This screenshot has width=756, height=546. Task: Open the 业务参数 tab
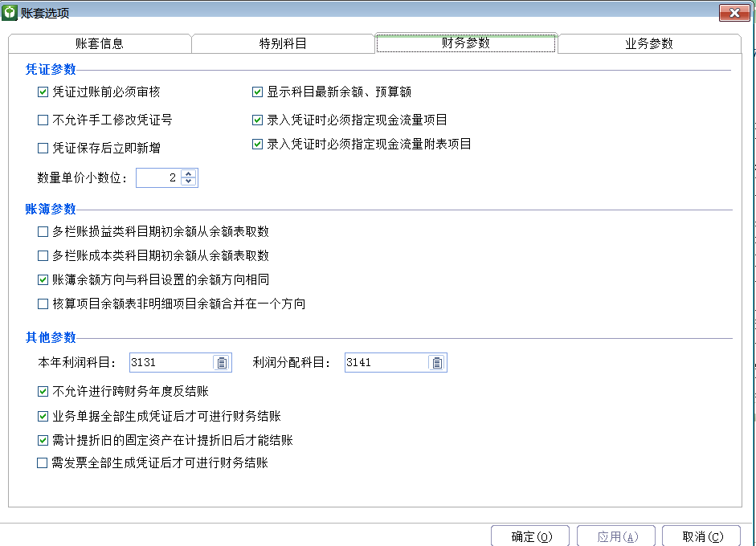coord(651,43)
